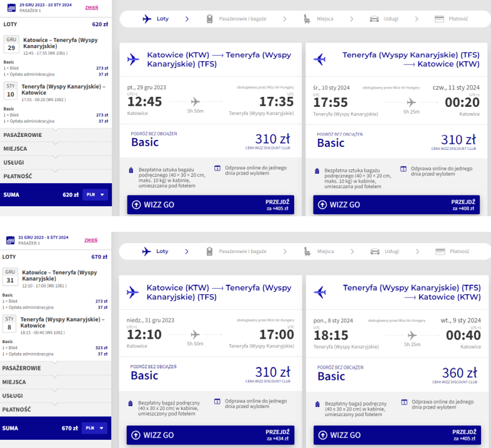Image resolution: width=491 pixels, height=448 pixels.
Task: Click calendar icon beside 31 GRU 2023 dates
Action: pos(11,241)
